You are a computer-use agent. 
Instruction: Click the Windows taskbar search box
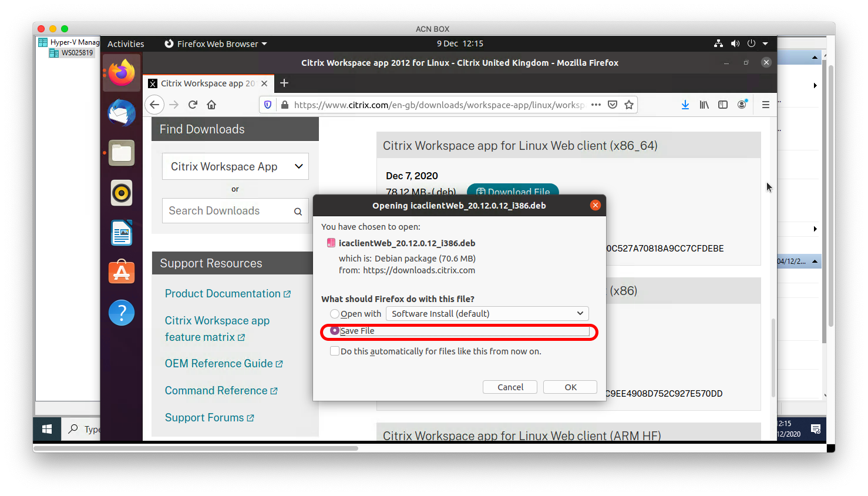pyautogui.click(x=82, y=429)
